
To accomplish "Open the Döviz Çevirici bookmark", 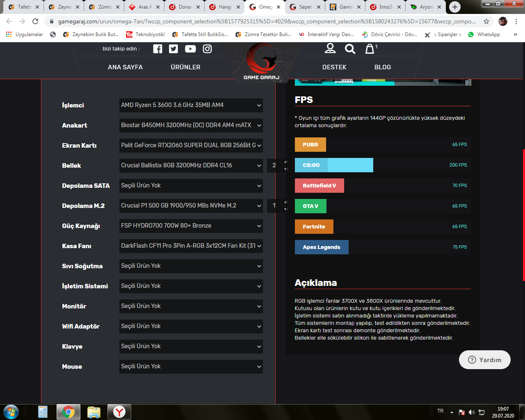I will [x=390, y=34].
